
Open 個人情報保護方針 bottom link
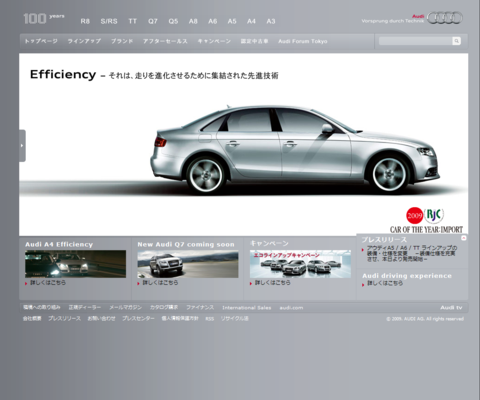180,319
